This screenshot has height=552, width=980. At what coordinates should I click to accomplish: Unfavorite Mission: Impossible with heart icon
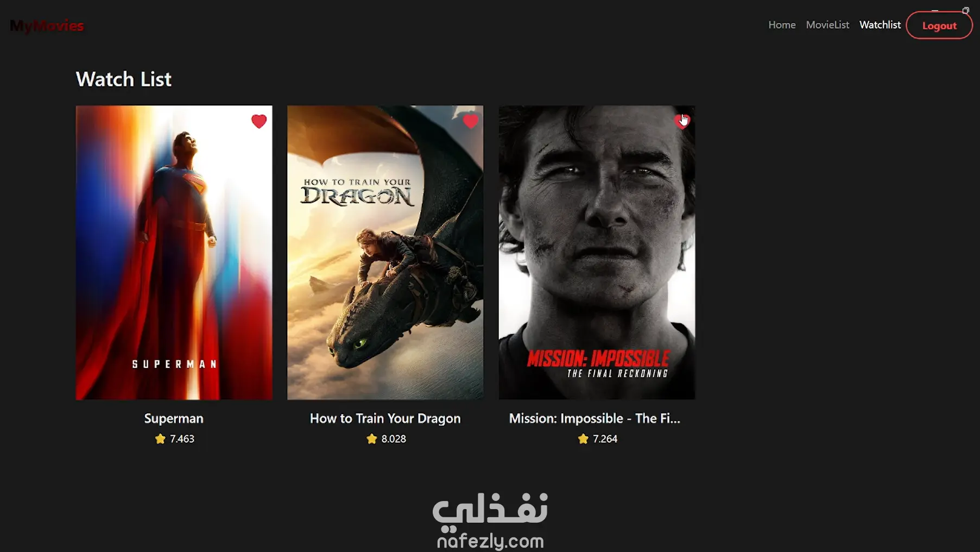point(681,121)
